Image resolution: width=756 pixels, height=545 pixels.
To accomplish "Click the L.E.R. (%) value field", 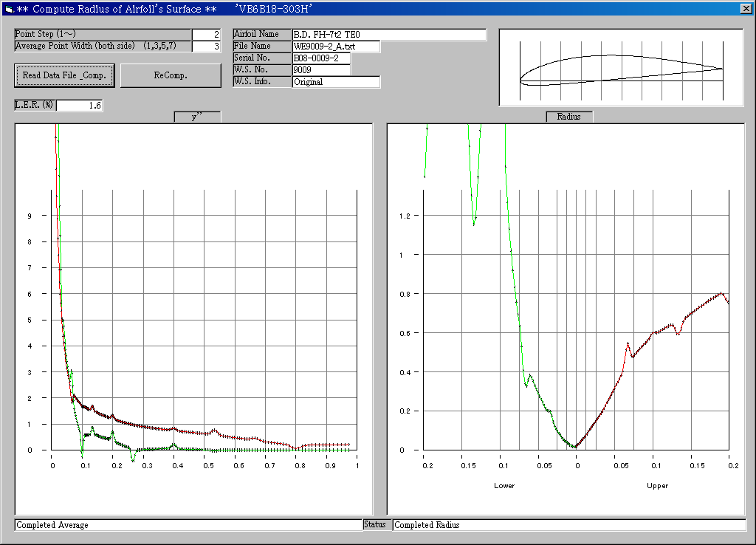I will pos(79,106).
